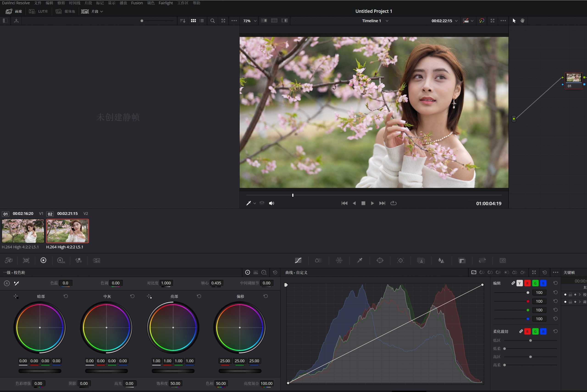This screenshot has height=392, width=587.
Task: Open the search icon in gallery
Action: 212,21
